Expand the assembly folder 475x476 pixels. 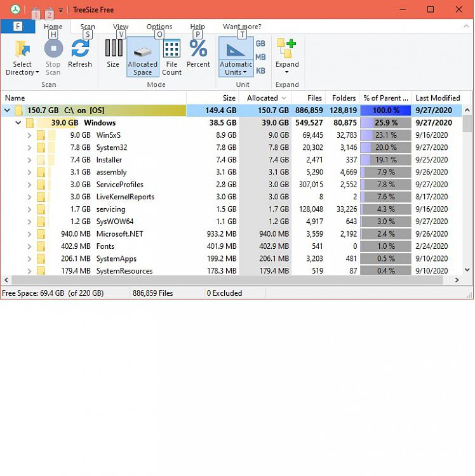click(29, 173)
